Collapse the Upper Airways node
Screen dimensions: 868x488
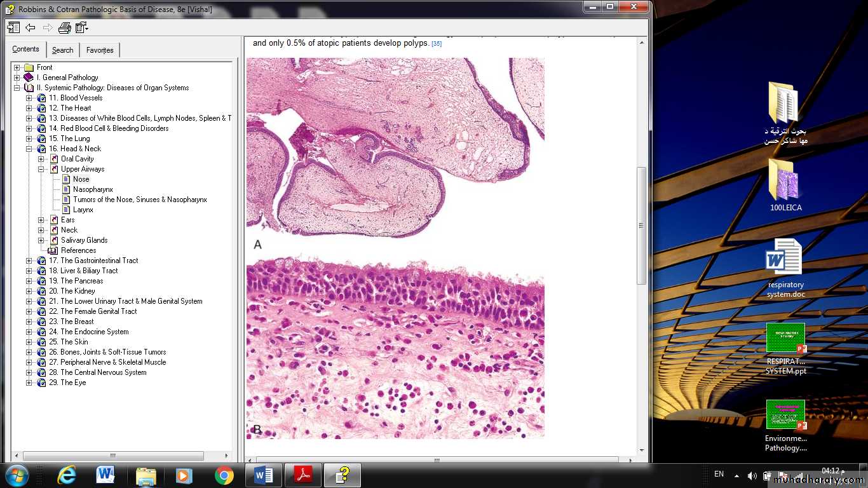coord(41,169)
